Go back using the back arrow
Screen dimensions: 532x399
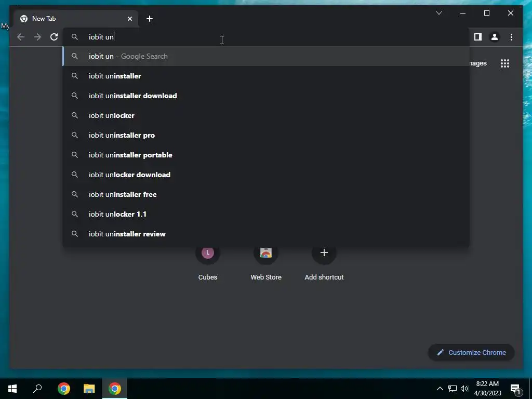click(21, 37)
